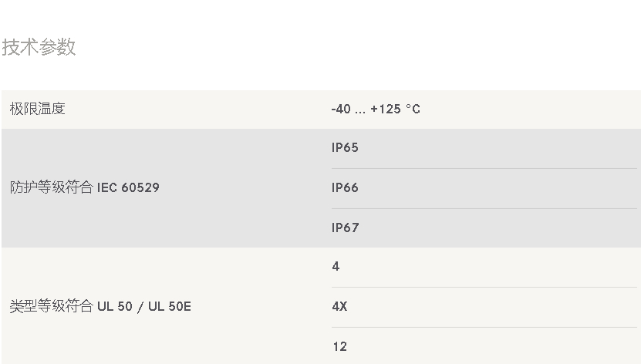Select the 类型等级符合 UL 50 / UL 50E label
Viewport: 641px width, 364px height.
pos(100,306)
